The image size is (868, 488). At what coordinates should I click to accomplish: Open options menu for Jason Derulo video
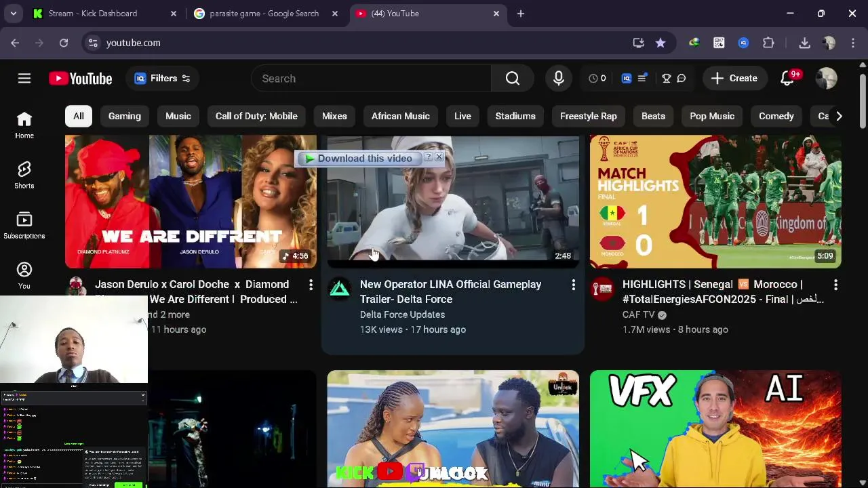coord(311,285)
